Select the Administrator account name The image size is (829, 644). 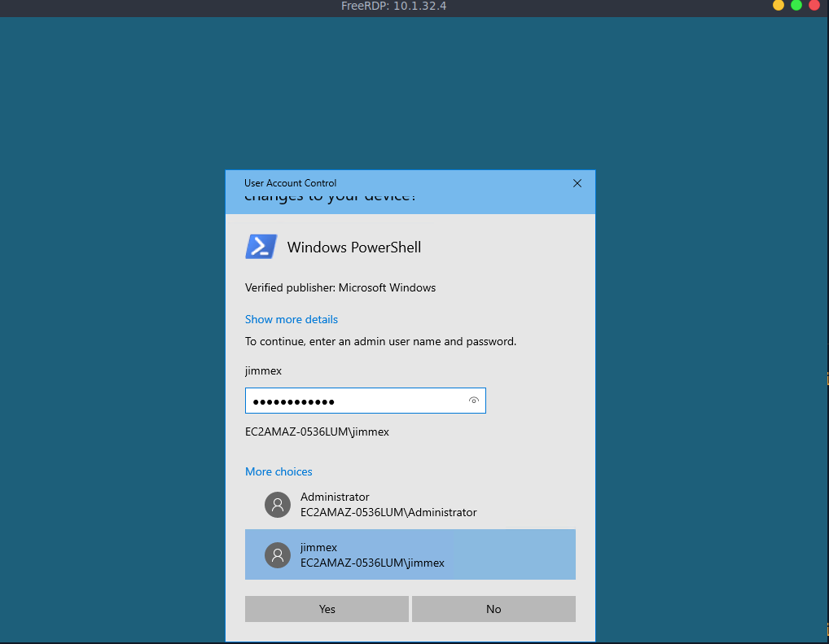(335, 497)
